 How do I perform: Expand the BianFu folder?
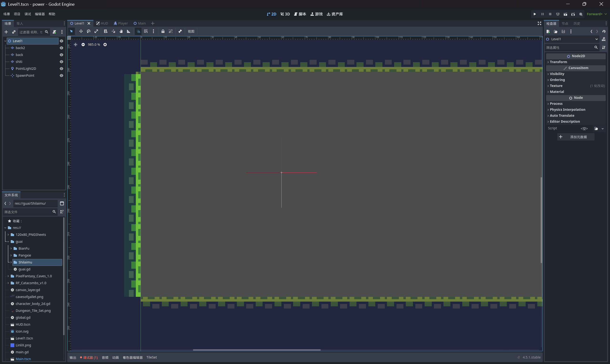11,248
